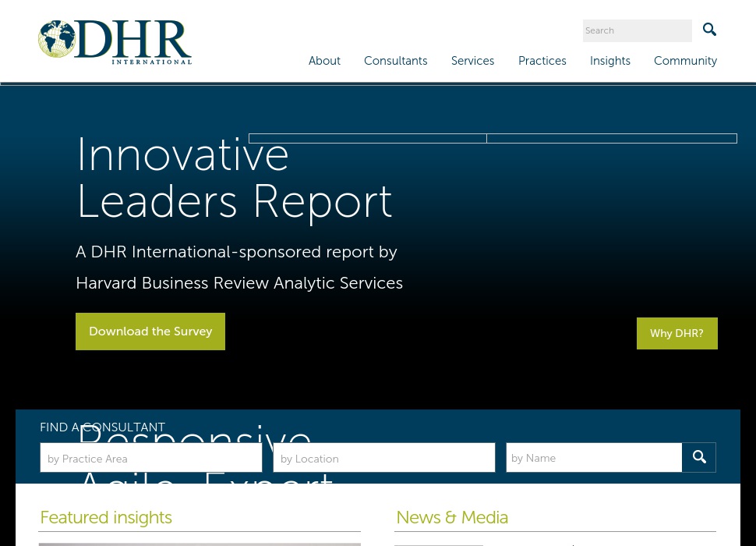Click into the by Name field
Screen dimensions: 756x546
coord(594,458)
